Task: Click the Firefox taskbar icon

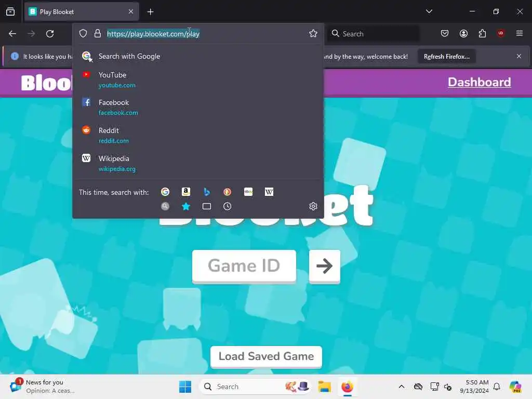Action: (347, 387)
